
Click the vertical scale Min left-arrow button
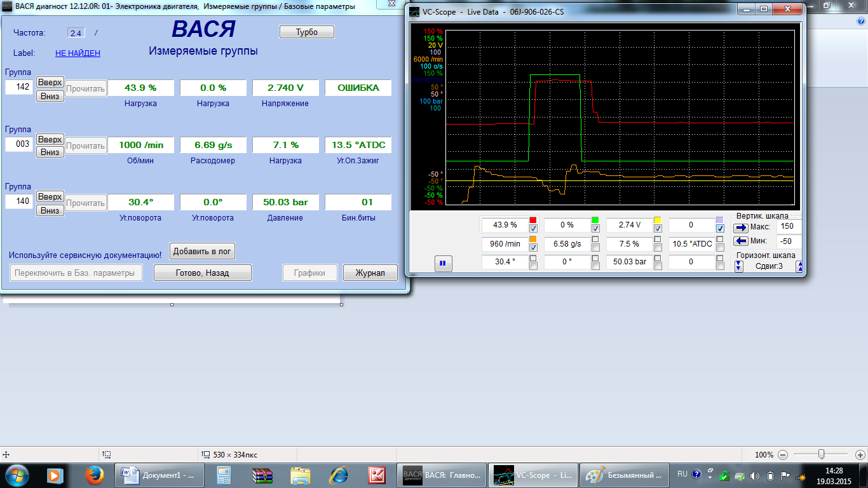tap(741, 241)
